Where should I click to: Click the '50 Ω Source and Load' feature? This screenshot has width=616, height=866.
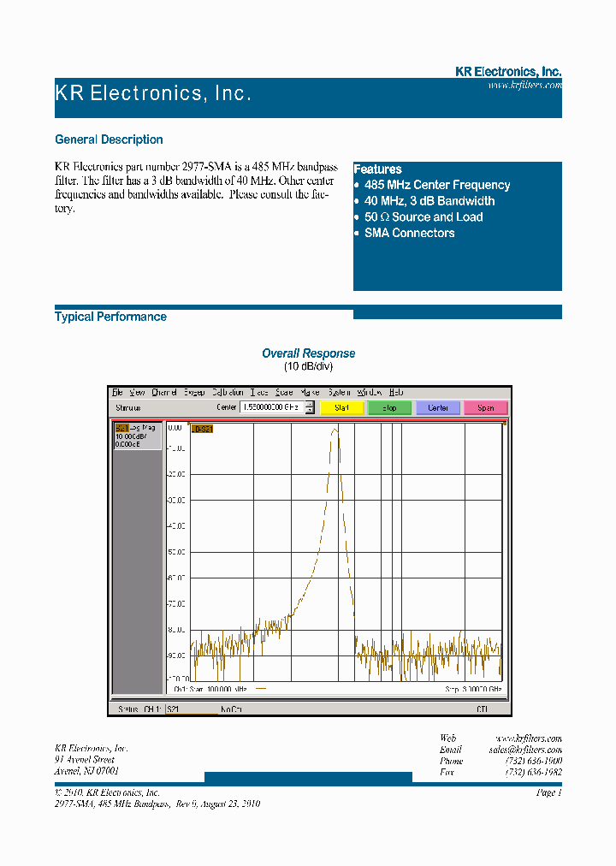pos(423,217)
